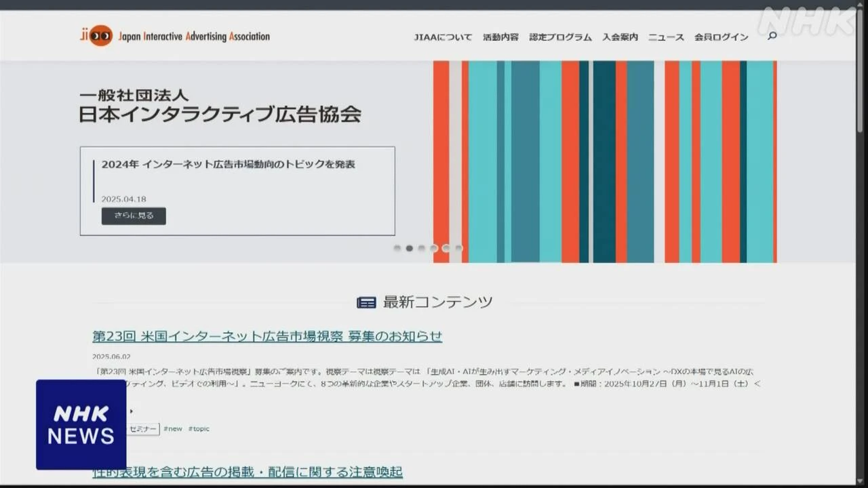Click the striped hero banner image
Screen dimensions: 868x488
tap(605, 162)
